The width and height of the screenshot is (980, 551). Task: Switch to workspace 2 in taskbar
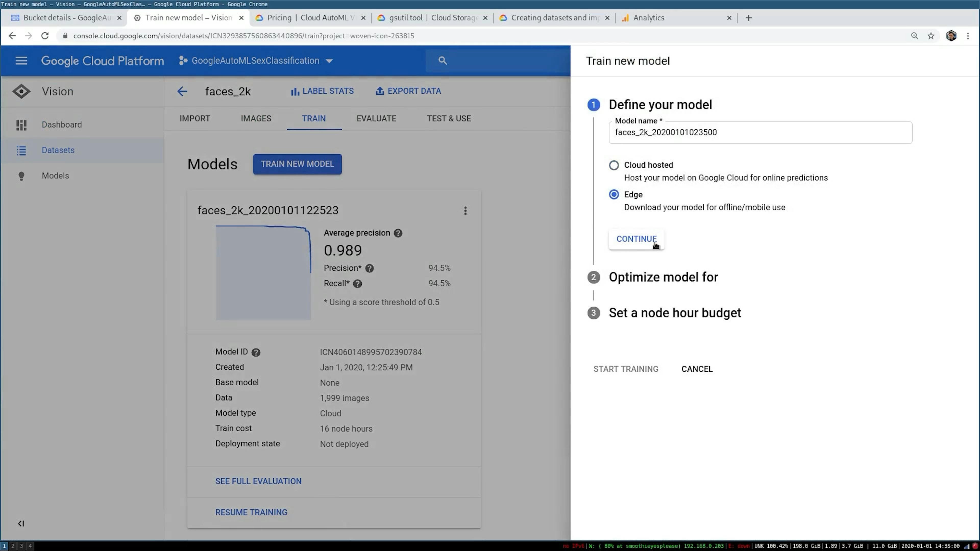pos(13,546)
